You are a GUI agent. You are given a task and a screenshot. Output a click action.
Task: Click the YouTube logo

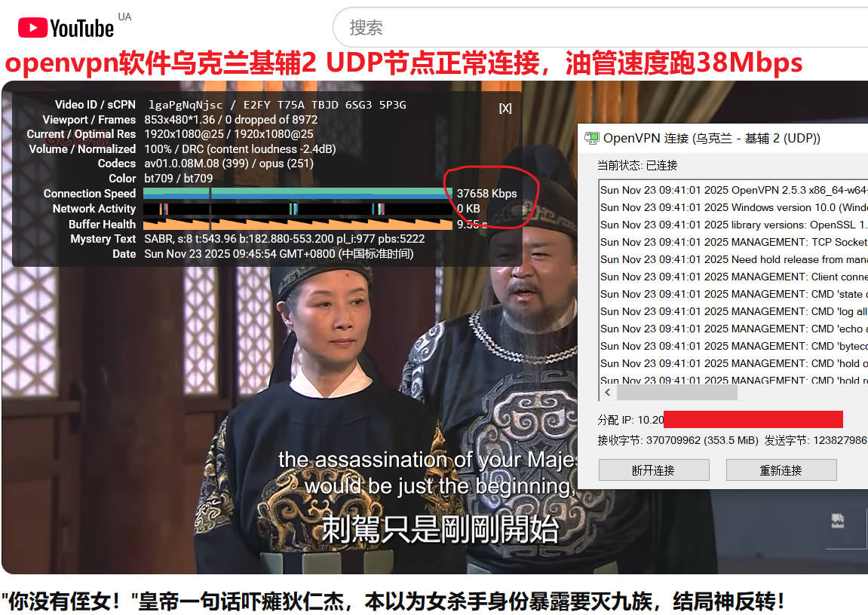[x=66, y=28]
